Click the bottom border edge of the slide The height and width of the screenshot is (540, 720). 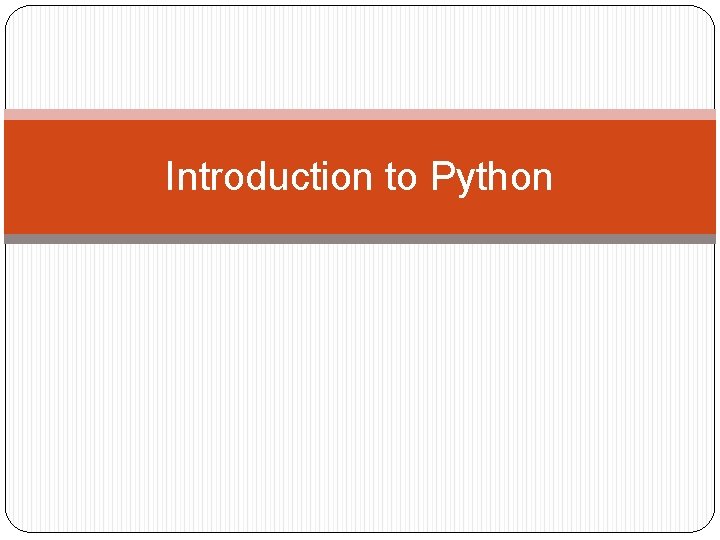coord(360,530)
